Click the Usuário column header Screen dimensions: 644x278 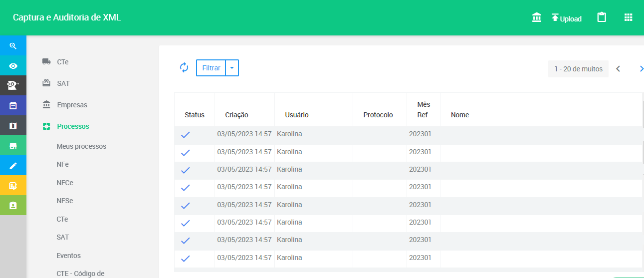tap(297, 115)
